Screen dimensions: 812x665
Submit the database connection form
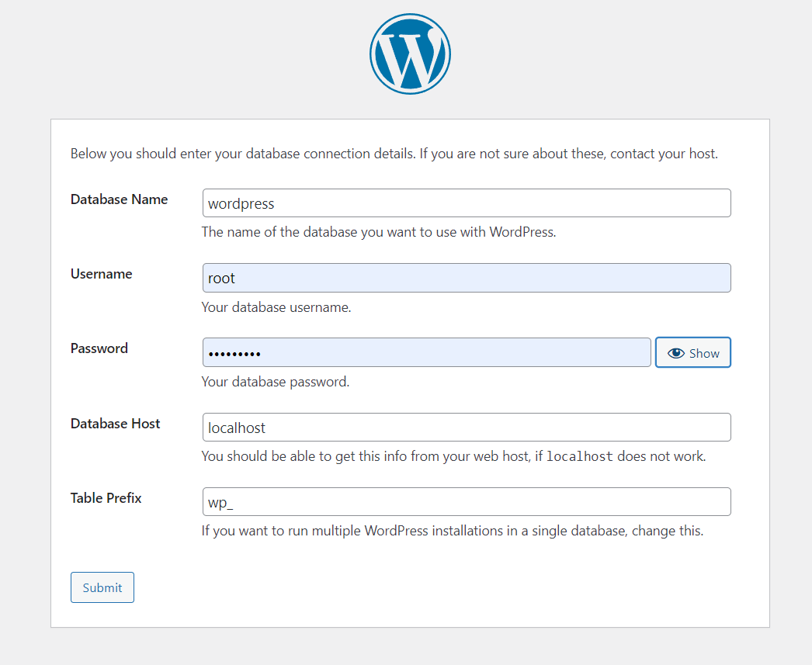tap(102, 587)
